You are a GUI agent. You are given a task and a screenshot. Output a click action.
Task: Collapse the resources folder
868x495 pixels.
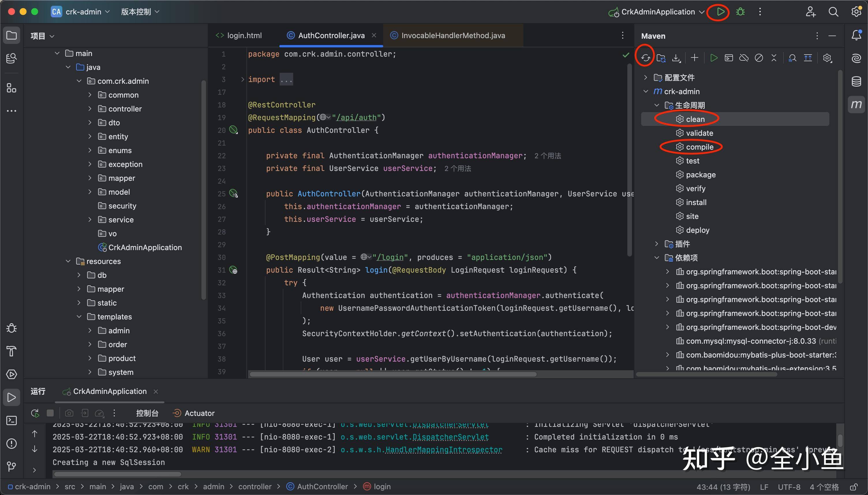tap(68, 261)
